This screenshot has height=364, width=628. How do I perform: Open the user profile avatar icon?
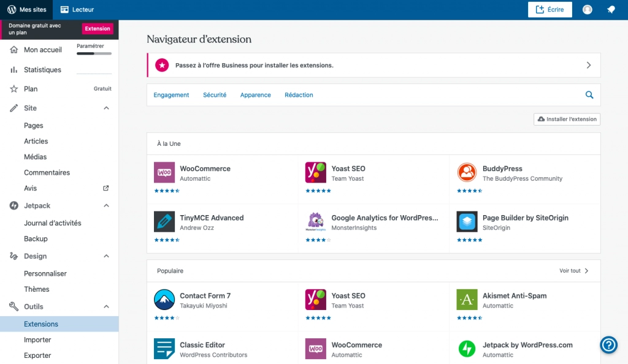(x=587, y=10)
